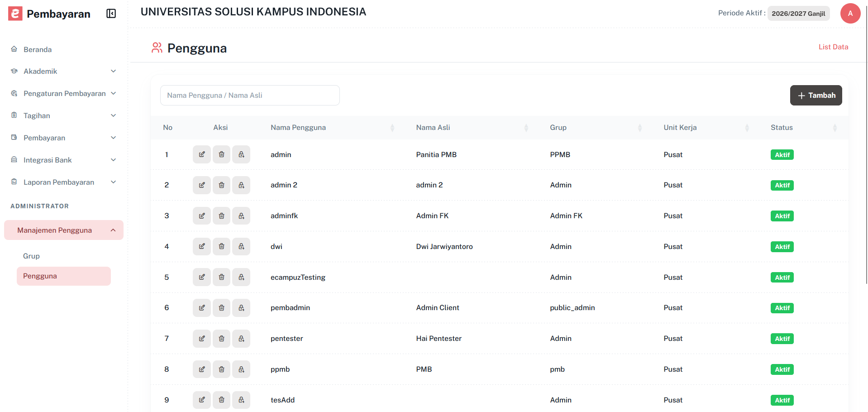Click the public_admin group cell
This screenshot has width=868, height=412.
pos(572,308)
